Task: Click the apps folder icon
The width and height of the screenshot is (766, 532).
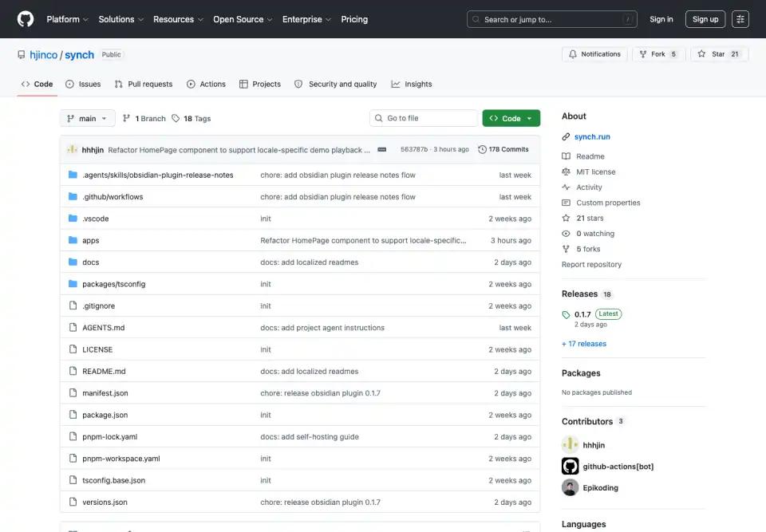Action: click(73, 240)
